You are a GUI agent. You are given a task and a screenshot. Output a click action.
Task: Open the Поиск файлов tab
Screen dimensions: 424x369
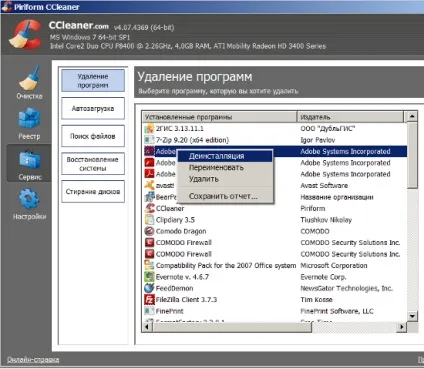click(93, 136)
